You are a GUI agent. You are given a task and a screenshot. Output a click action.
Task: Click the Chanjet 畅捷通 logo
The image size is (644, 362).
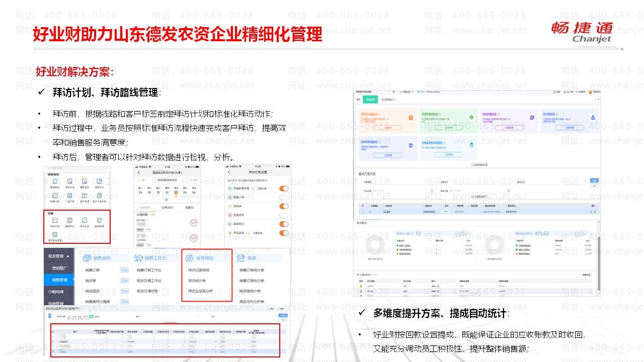582,32
